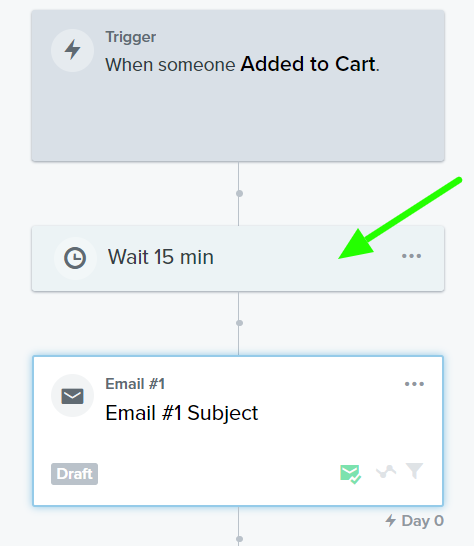Click the Email #1 name label
This screenshot has height=546, width=474.
135,384
